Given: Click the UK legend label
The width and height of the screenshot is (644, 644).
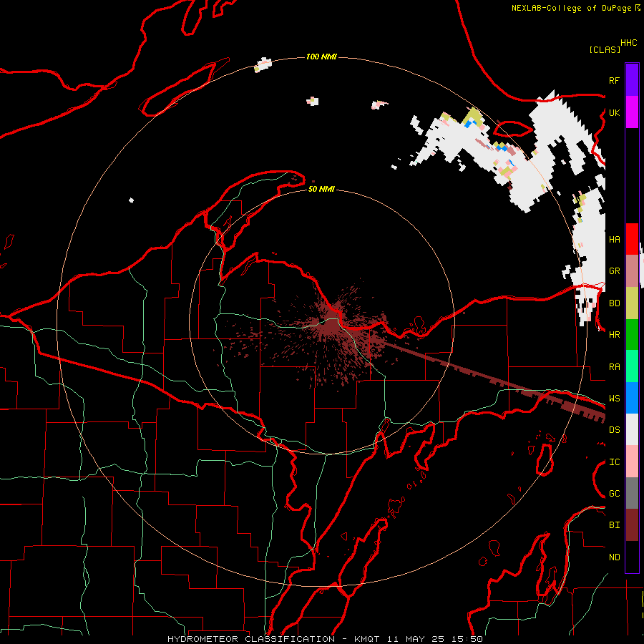Looking at the screenshot, I should pyautogui.click(x=614, y=112).
